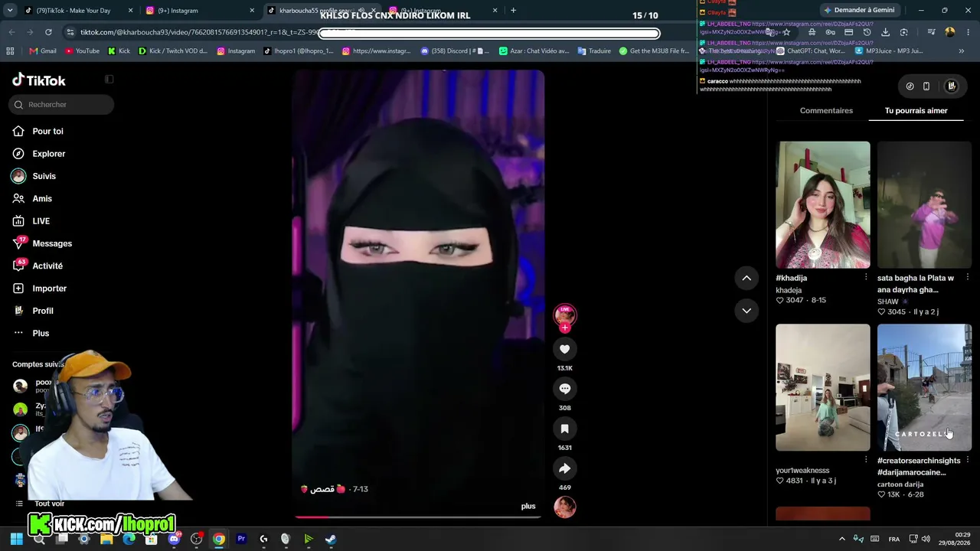Image resolution: width=980 pixels, height=551 pixels.
Task: Reload the page in Chrome
Action: point(48,32)
